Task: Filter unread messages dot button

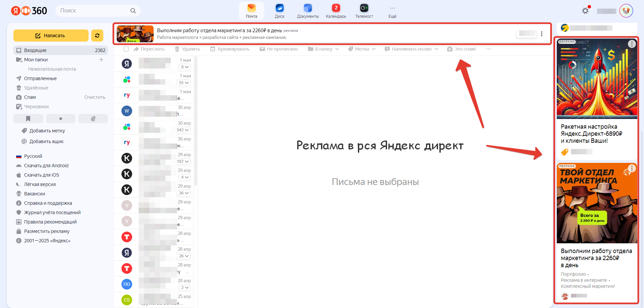Action: point(61,119)
